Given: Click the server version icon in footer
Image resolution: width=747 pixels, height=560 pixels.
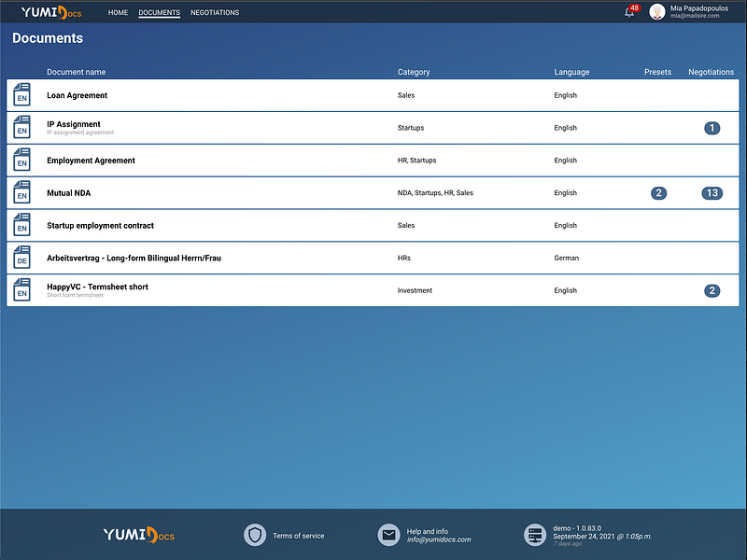Looking at the screenshot, I should [x=535, y=535].
